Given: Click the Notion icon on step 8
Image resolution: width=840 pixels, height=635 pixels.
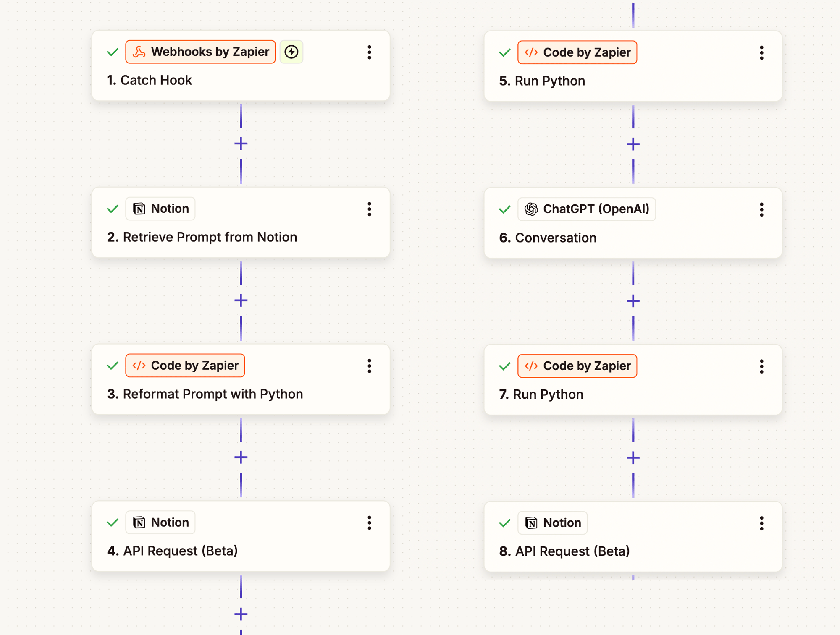Looking at the screenshot, I should pyautogui.click(x=531, y=523).
